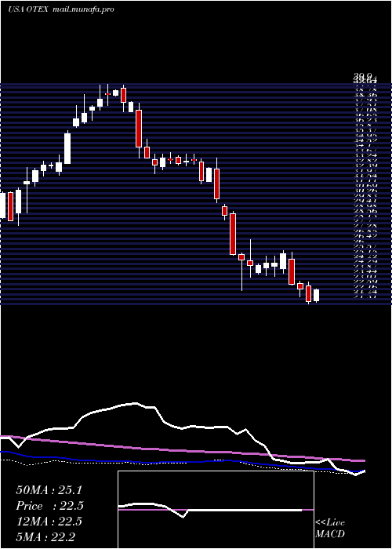Click the 'Price : 22.5' value

pos(49,506)
